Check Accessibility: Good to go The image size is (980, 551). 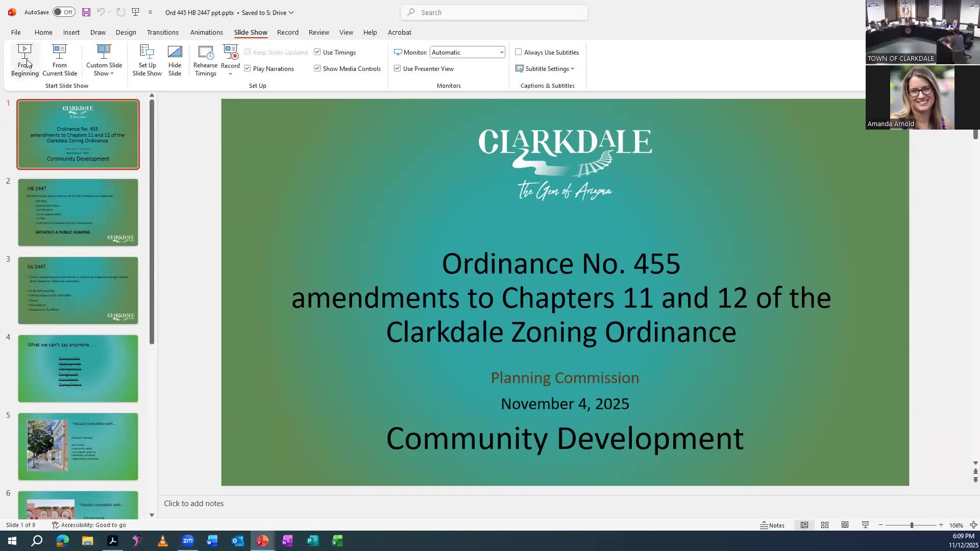pos(89,524)
